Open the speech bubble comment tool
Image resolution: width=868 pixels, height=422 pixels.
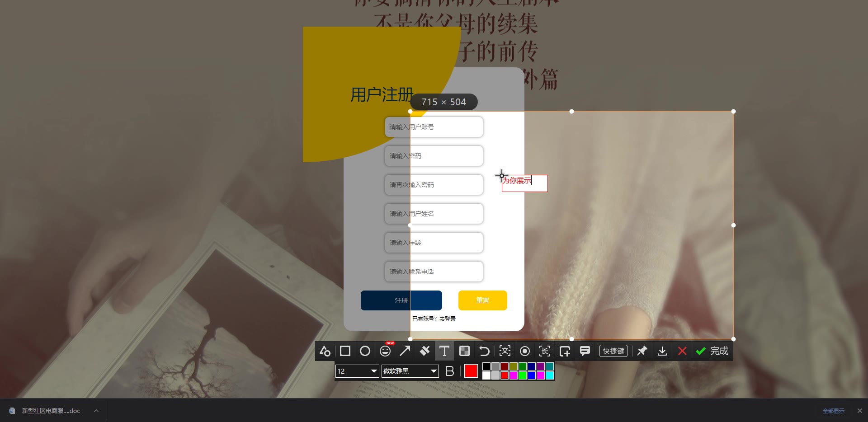click(585, 351)
